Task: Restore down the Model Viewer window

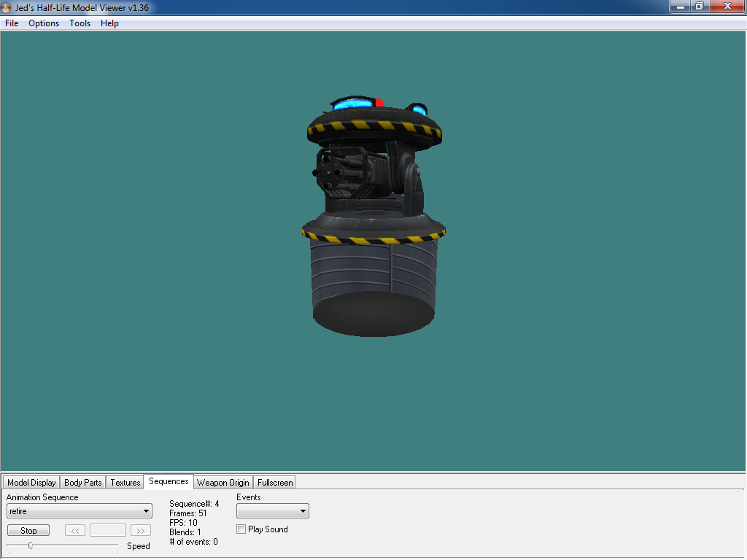Action: tap(700, 7)
